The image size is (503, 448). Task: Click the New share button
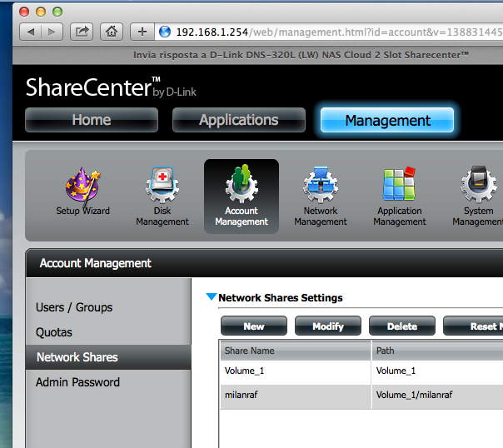coord(254,326)
